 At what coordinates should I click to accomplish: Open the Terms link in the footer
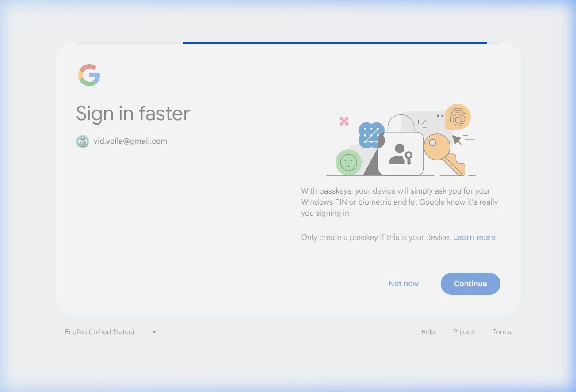pyautogui.click(x=502, y=332)
